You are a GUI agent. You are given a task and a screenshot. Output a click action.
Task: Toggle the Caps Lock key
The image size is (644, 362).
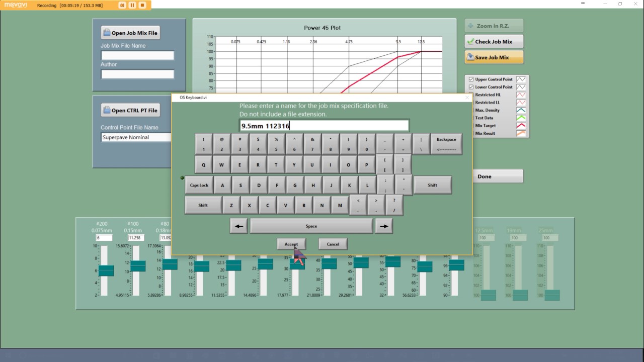199,185
